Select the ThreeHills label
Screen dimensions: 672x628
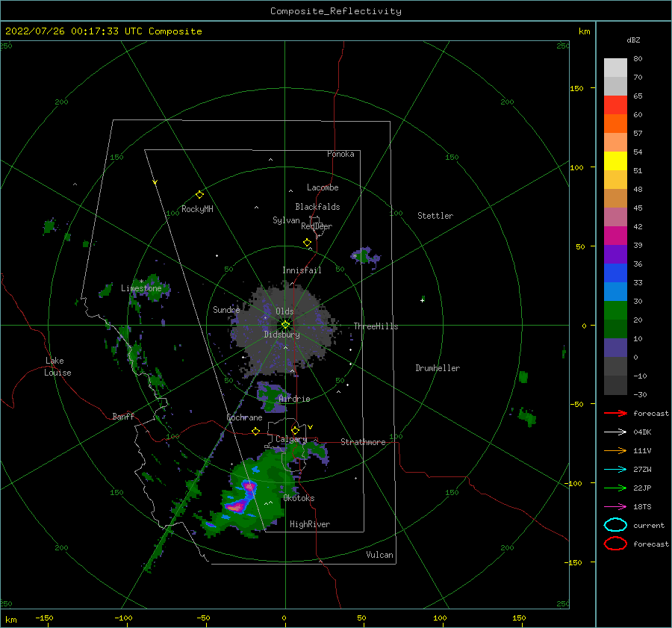376,326
